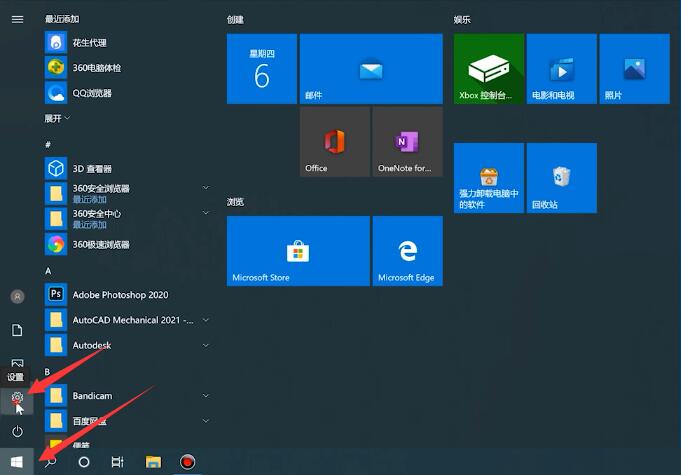Open the user account icon
Image resolution: width=681 pixels, height=475 pixels.
[x=17, y=297]
